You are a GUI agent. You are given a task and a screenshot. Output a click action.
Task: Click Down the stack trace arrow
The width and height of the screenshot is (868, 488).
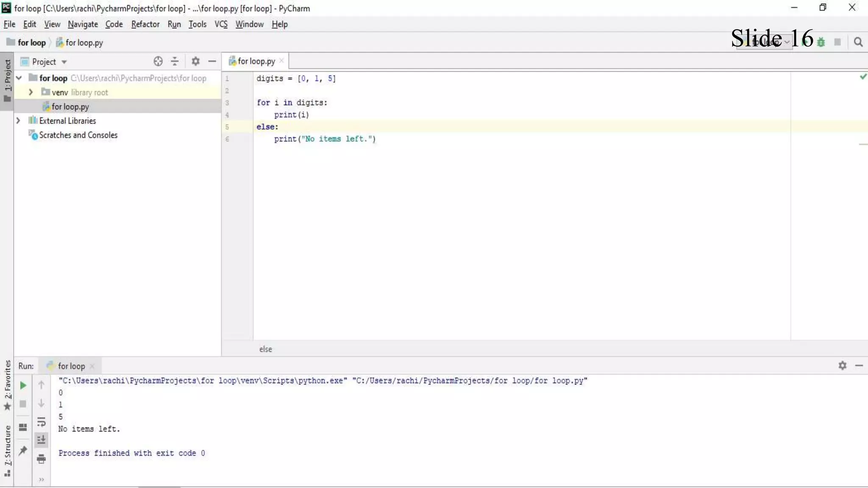click(x=41, y=403)
